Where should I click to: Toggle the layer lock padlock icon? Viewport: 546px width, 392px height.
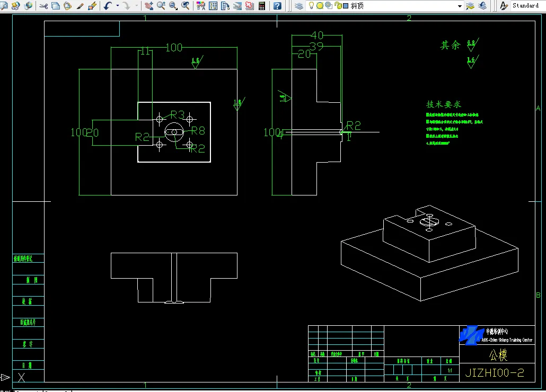tap(338, 6)
